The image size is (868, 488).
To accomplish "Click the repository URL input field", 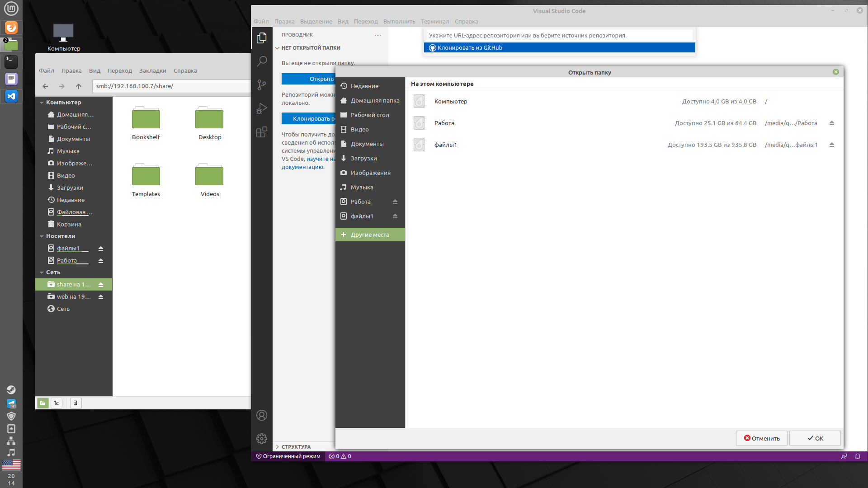I will click(x=560, y=35).
